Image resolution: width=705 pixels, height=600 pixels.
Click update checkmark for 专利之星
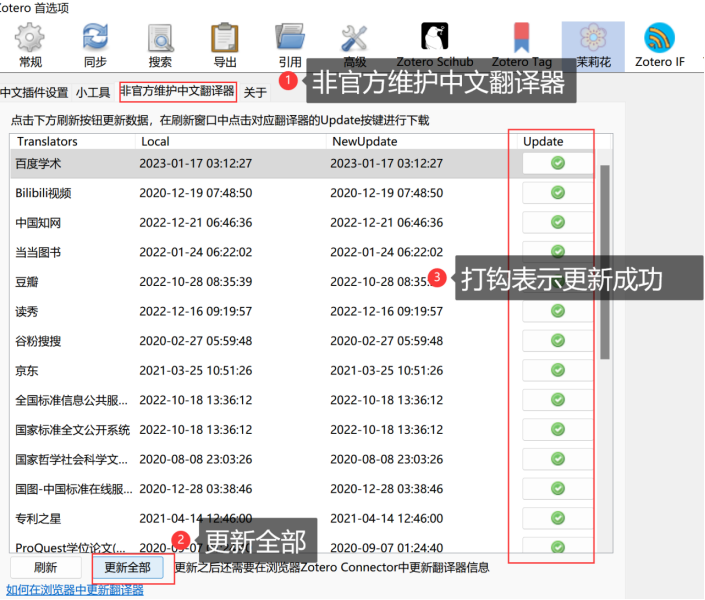[x=558, y=518]
